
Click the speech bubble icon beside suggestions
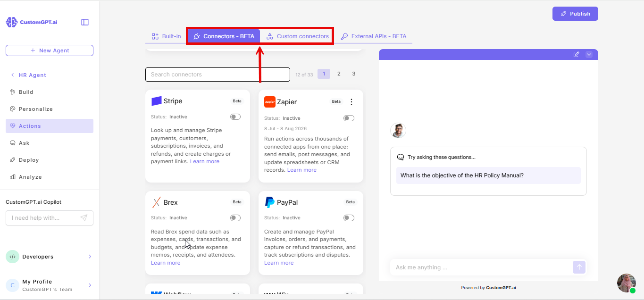[401, 157]
